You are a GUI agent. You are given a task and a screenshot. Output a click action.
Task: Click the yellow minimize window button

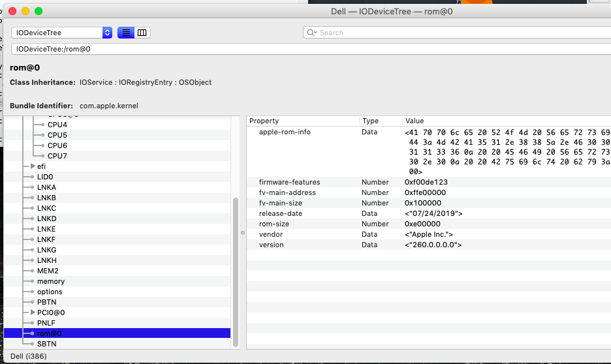(x=25, y=11)
